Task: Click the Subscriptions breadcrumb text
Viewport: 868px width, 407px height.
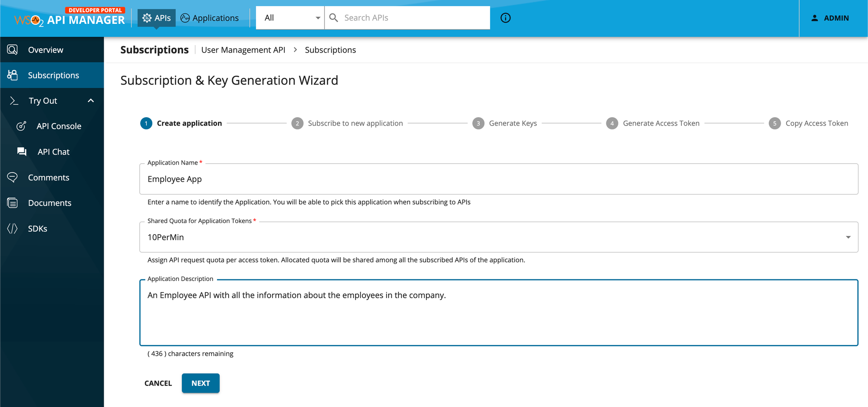Action: pyautogui.click(x=330, y=50)
